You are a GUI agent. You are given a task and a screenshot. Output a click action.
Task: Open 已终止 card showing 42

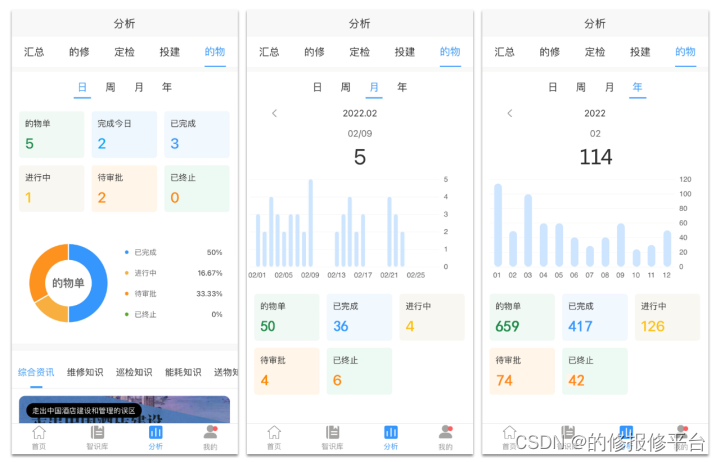click(595, 371)
